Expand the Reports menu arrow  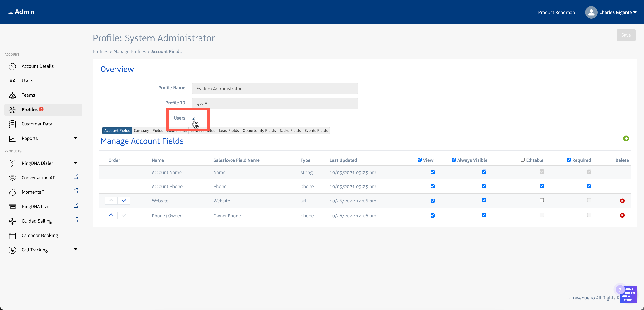(x=76, y=138)
